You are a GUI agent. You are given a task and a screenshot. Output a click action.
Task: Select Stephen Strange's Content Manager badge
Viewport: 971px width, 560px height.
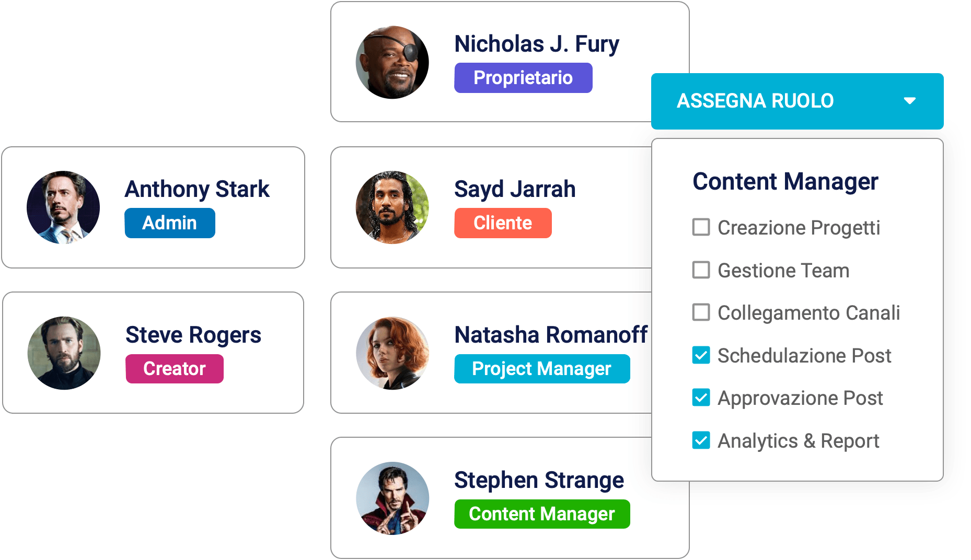541,514
